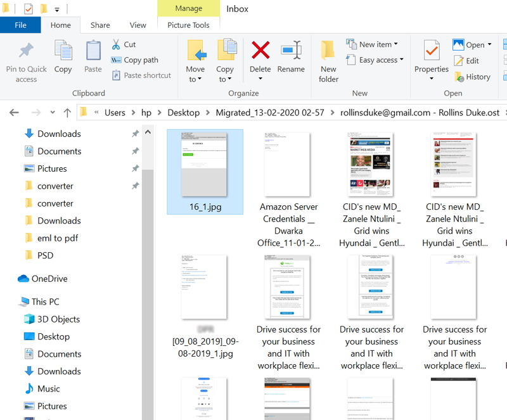The width and height of the screenshot is (507, 420).
Task: Open the Open-with dropdown arrow
Action: [489, 44]
